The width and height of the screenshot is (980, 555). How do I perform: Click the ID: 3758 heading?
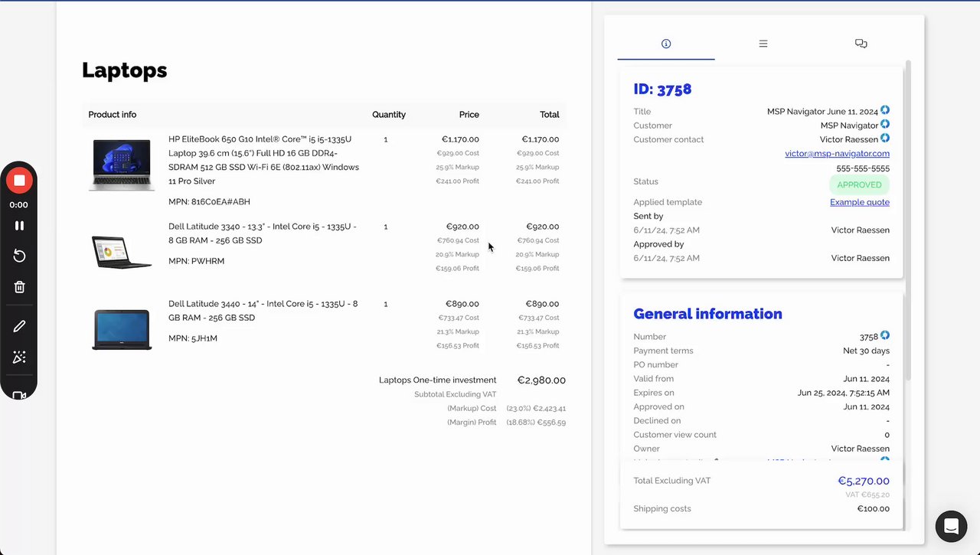(x=662, y=89)
